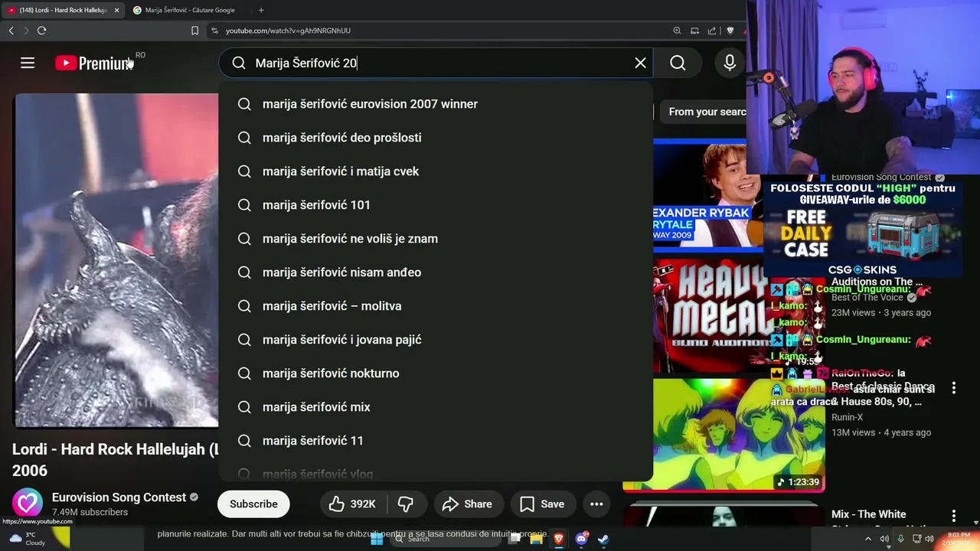Open Brave browser from the taskbar

tap(559, 539)
